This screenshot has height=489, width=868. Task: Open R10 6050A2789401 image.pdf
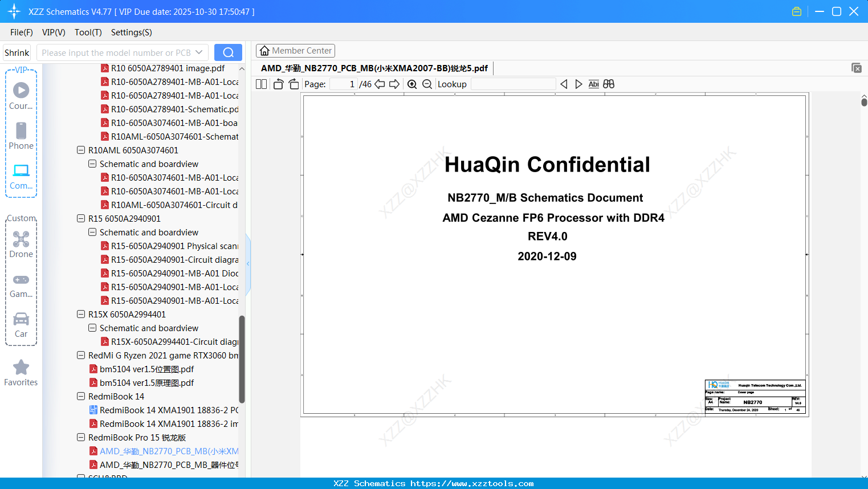pyautogui.click(x=163, y=68)
